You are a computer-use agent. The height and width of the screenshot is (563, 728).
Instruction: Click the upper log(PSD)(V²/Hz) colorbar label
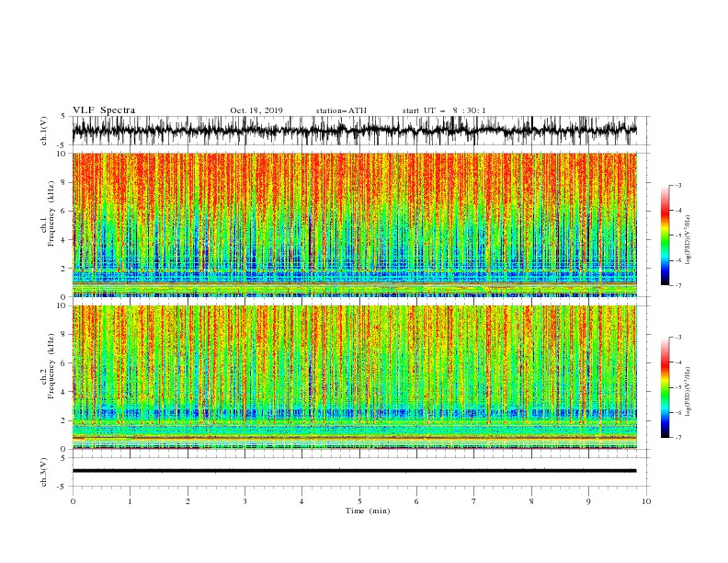pos(688,240)
